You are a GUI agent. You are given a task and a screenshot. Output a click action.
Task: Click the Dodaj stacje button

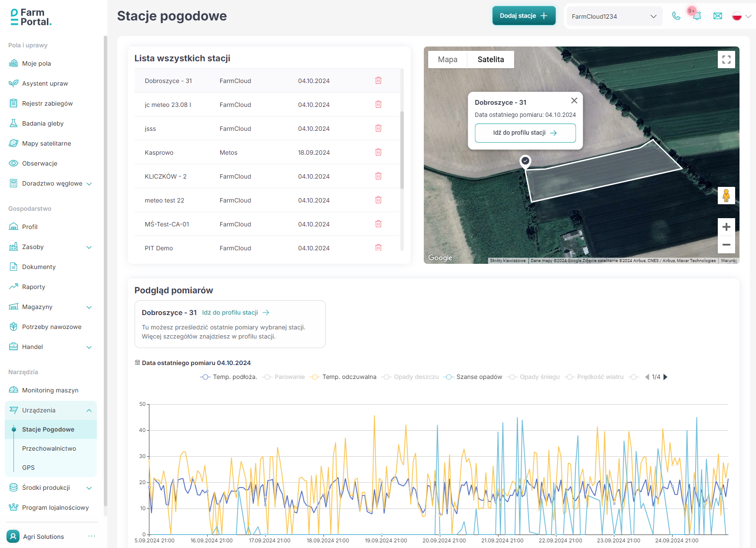point(524,16)
